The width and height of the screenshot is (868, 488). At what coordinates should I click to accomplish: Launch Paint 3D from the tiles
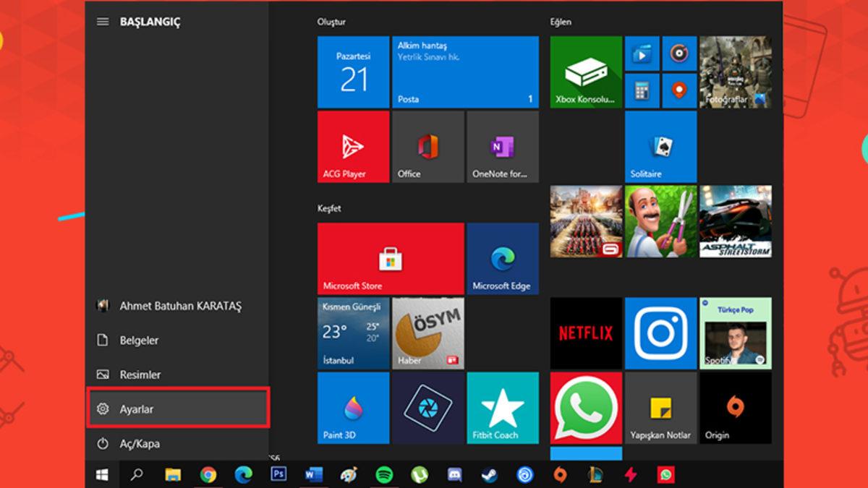click(353, 408)
